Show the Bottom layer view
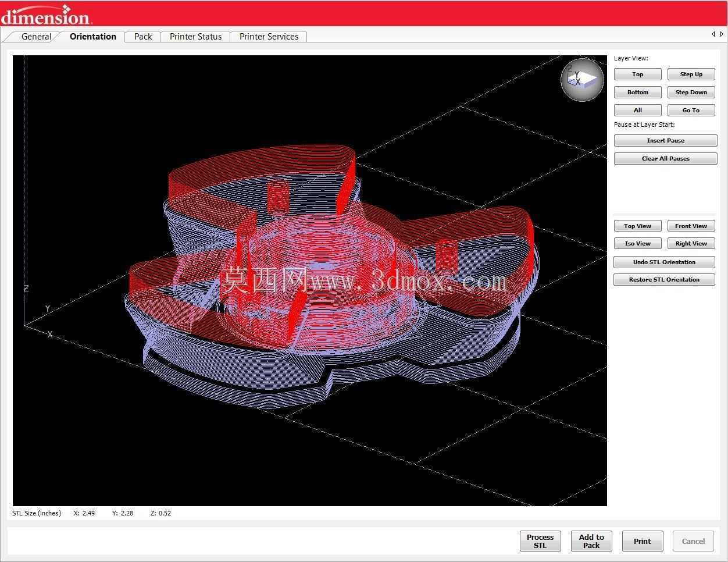The image size is (728, 562). [638, 92]
